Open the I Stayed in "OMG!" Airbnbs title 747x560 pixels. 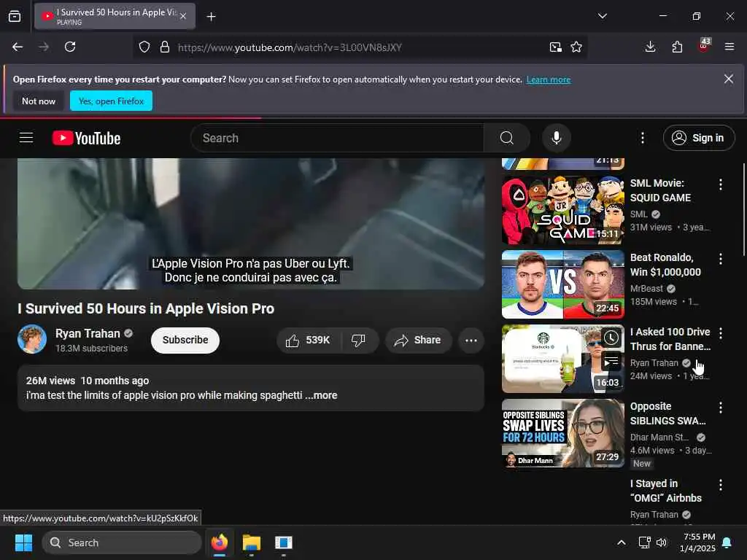click(x=665, y=491)
